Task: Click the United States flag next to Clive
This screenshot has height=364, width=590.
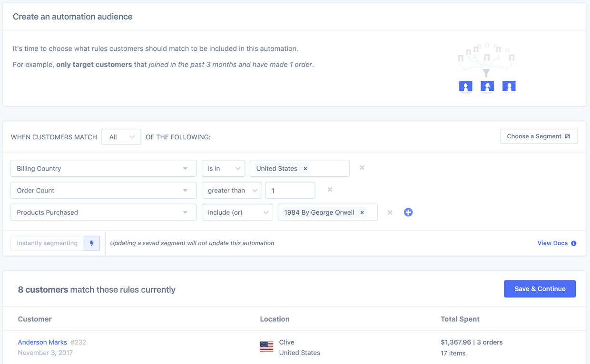Action: [267, 347]
